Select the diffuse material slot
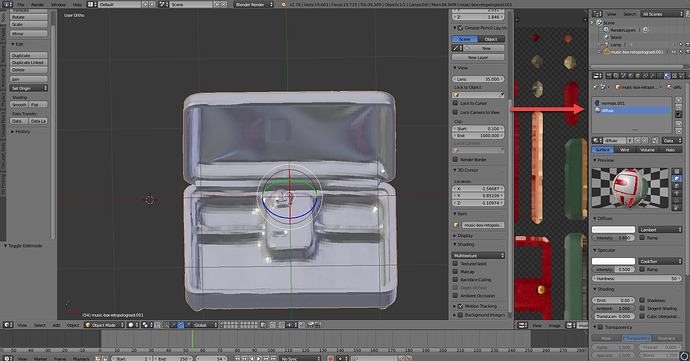This screenshot has width=690, height=361. tap(631, 111)
